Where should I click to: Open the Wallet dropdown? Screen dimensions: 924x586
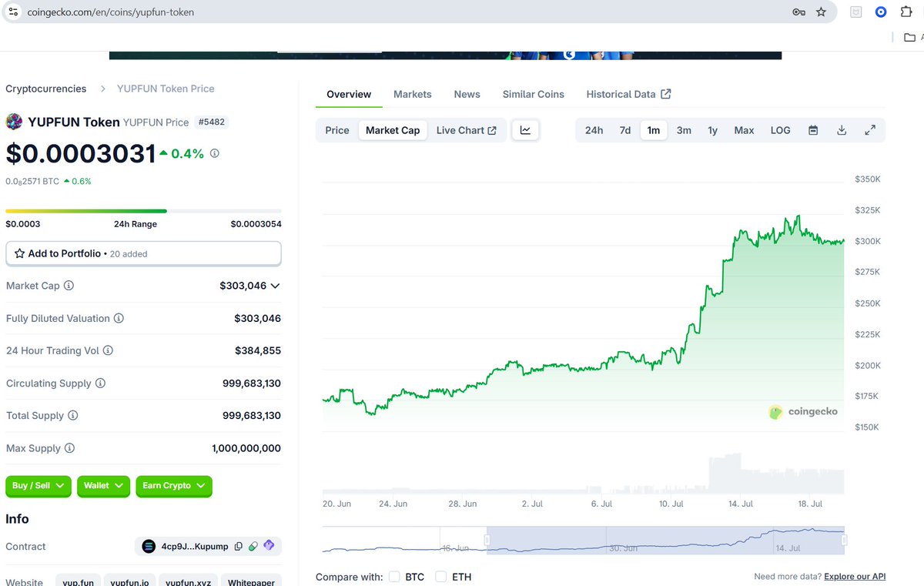[103, 486]
